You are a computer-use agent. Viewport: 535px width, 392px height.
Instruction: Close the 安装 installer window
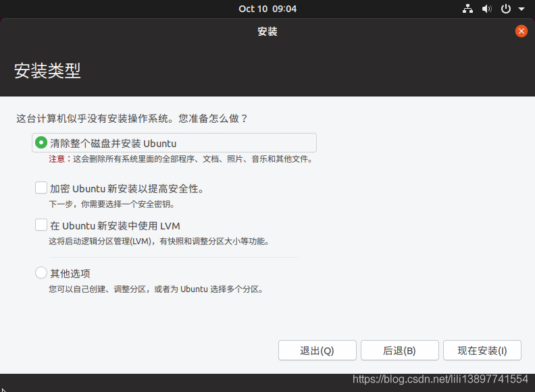pos(521,31)
